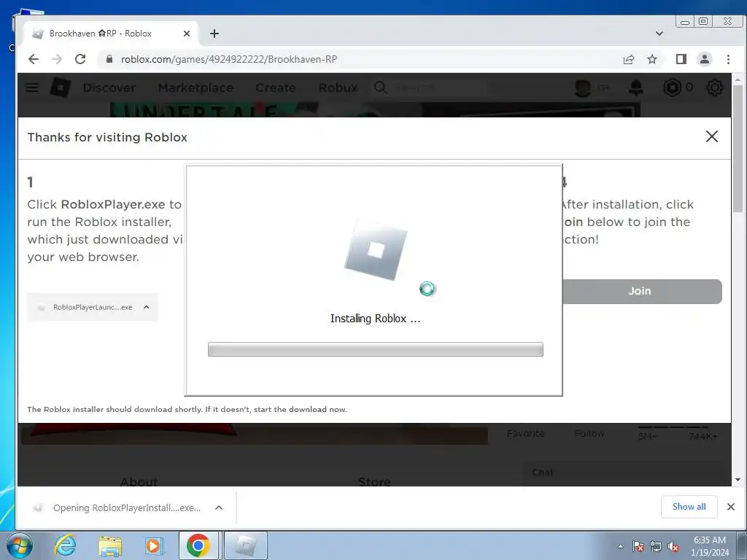Click the page vertical scrollbar thumb
Screen dimensions: 747x560
click(738, 149)
